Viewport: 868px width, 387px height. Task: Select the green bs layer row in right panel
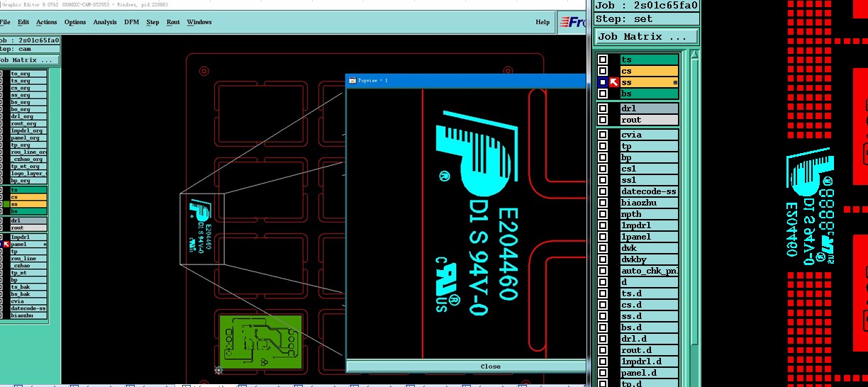coord(649,94)
